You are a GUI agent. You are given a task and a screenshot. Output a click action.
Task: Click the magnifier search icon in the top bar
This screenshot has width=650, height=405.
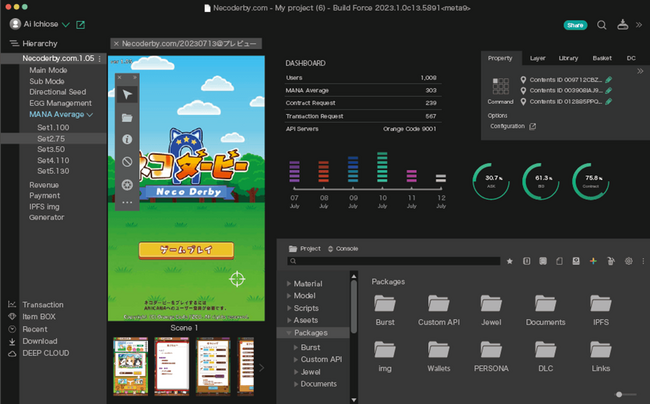tap(601, 25)
